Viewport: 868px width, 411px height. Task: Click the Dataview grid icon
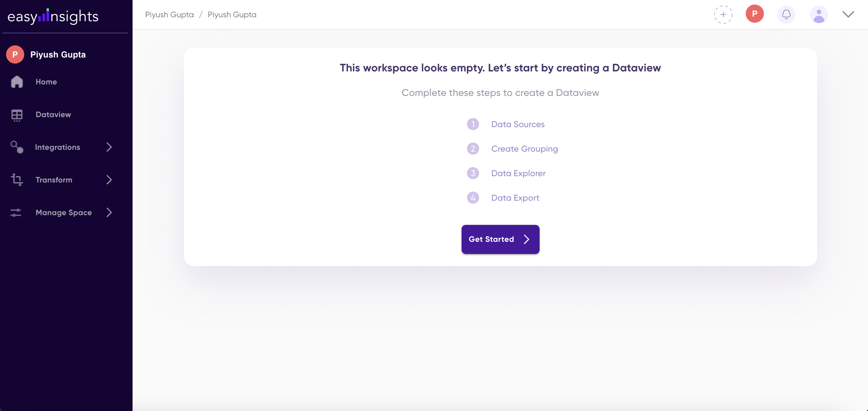[17, 114]
